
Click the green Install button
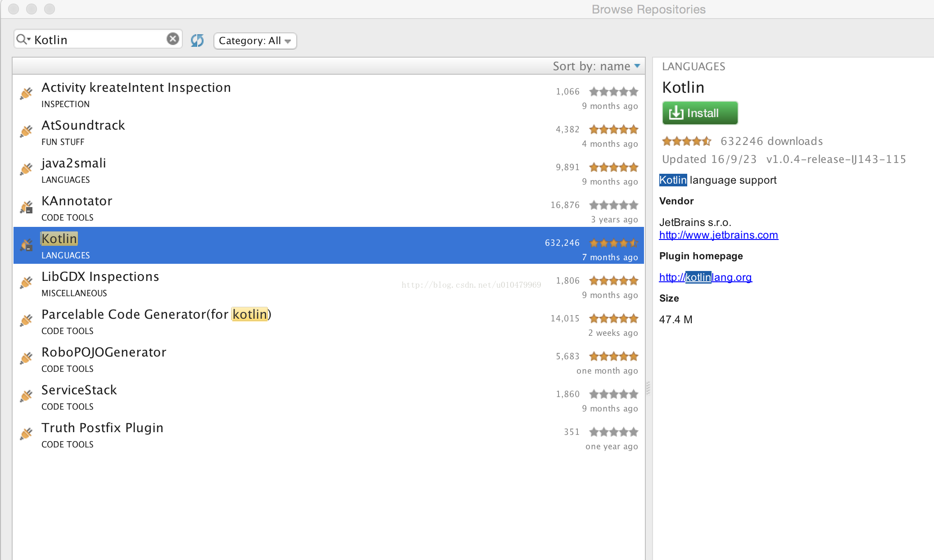coord(700,113)
